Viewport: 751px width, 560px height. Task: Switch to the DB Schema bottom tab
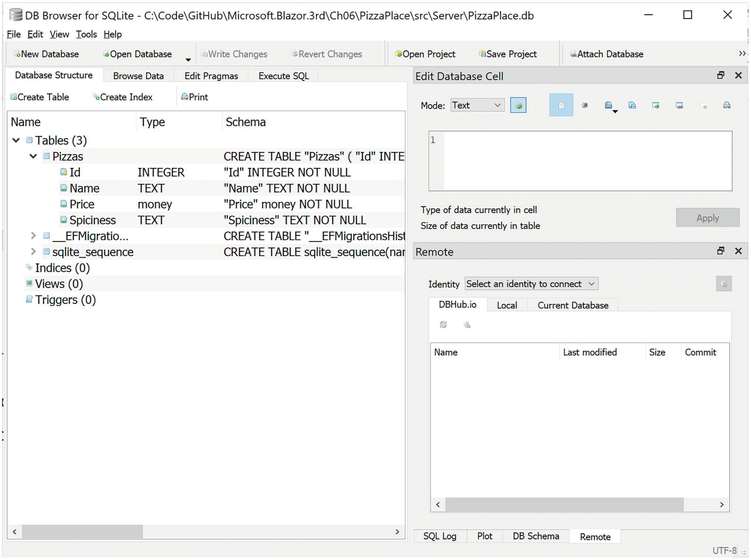coord(535,536)
